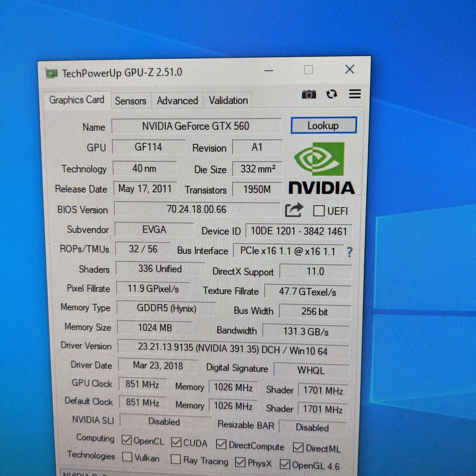The width and height of the screenshot is (476, 476).
Task: Click the GPU Clock field 851 MHz
Action: coord(142,384)
